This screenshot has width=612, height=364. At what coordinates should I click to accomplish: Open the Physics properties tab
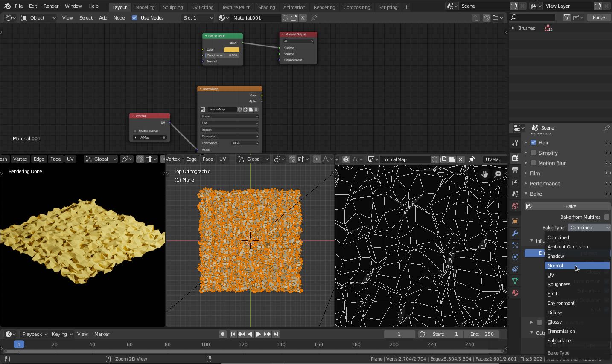(515, 257)
